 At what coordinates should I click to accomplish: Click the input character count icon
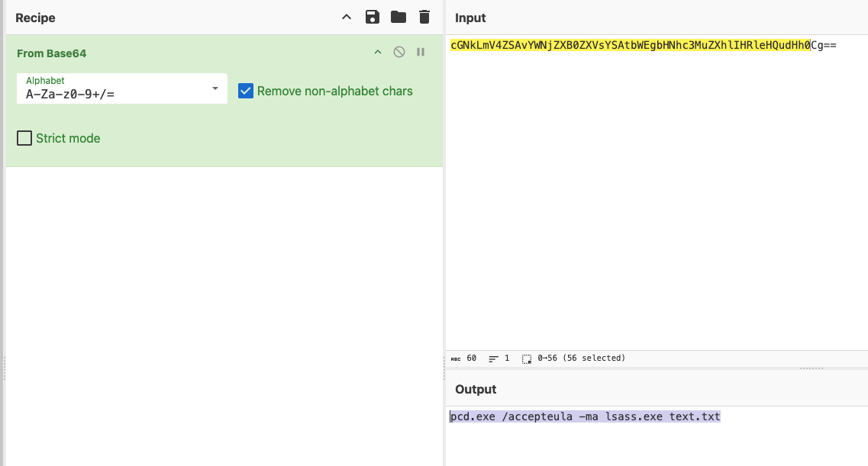click(456, 358)
